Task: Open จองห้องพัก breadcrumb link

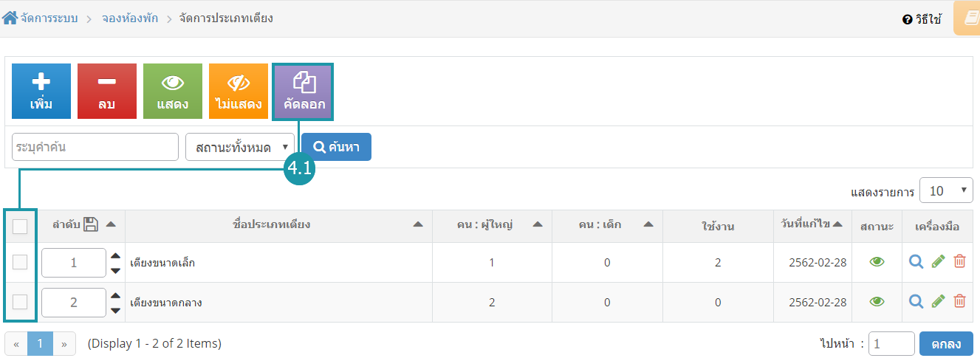Action: point(129,18)
